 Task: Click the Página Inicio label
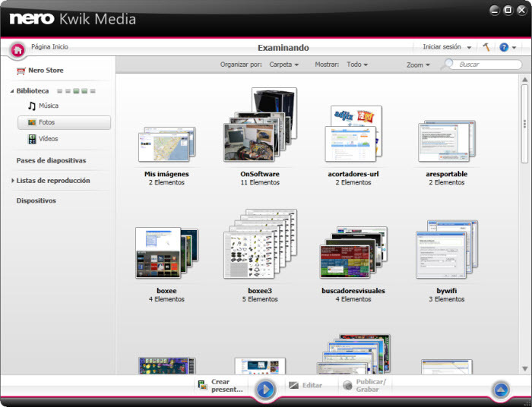[x=49, y=47]
